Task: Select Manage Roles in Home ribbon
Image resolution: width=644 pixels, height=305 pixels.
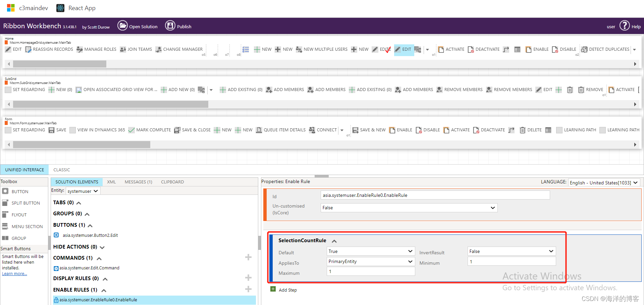Action: coord(96,49)
